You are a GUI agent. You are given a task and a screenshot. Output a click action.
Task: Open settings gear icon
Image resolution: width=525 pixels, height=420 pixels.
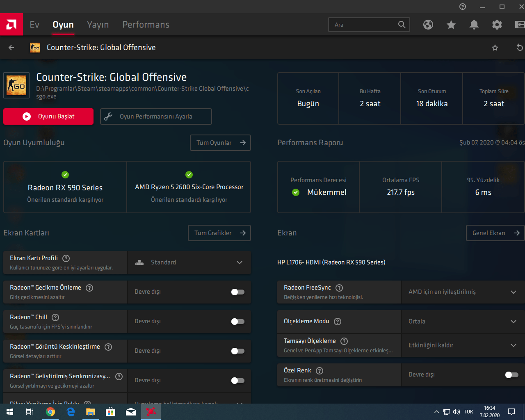tap(497, 25)
